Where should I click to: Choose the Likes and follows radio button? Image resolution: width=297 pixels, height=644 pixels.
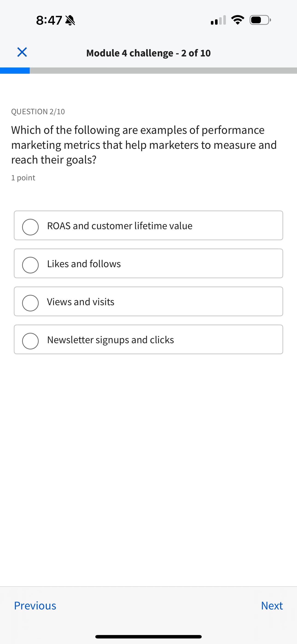30,265
